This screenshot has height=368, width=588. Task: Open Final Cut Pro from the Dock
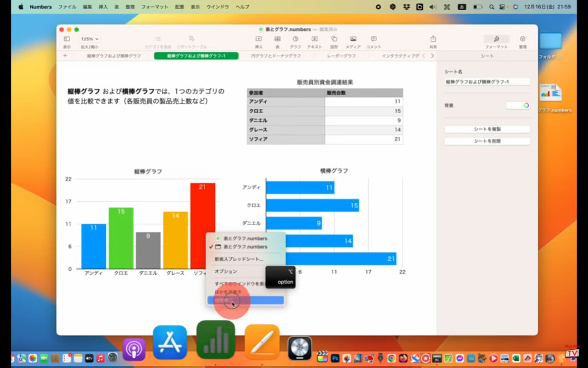click(x=322, y=357)
